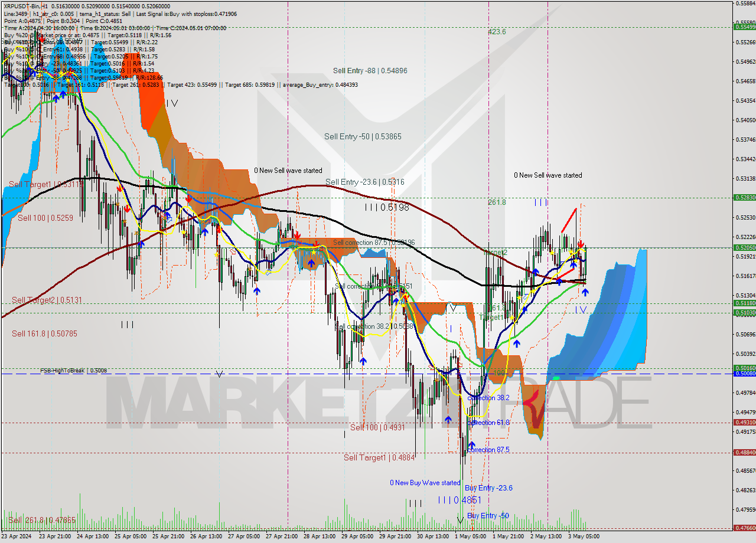Image resolution: width=756 pixels, height=543 pixels.
Task: Click the blue 'correction 38.2' label
Action: tap(488, 398)
